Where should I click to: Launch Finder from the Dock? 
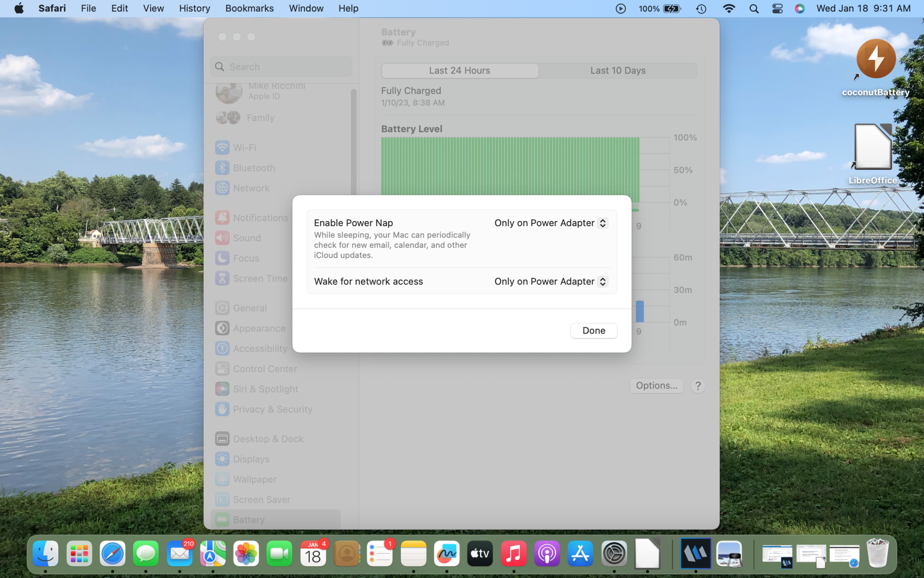coord(46,553)
